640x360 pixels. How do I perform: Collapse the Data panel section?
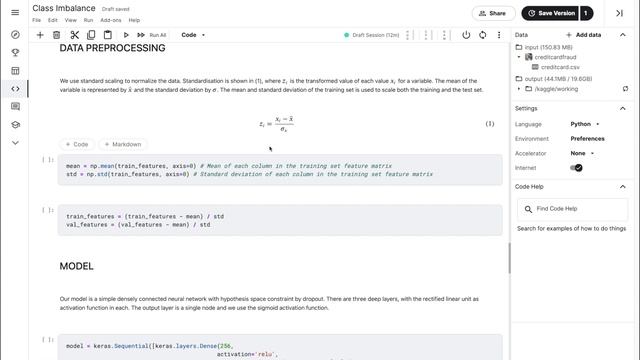click(x=622, y=35)
